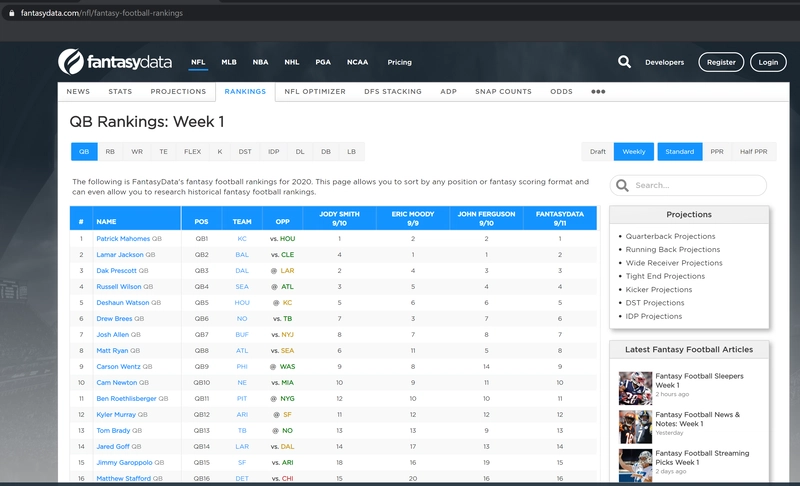
Task: Switch to the NFL OPTIMIZER tab
Action: [x=315, y=92]
